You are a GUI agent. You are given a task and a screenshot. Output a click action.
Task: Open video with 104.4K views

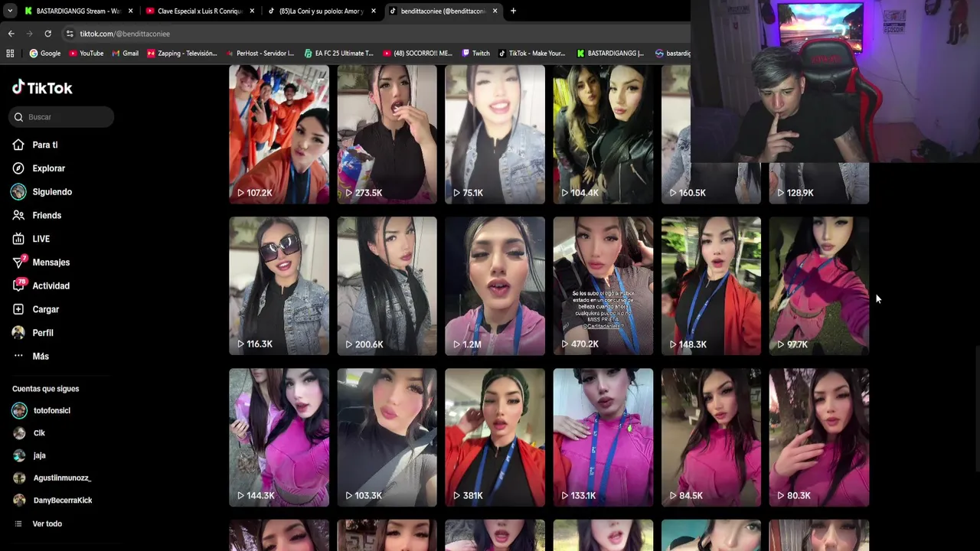click(x=603, y=135)
